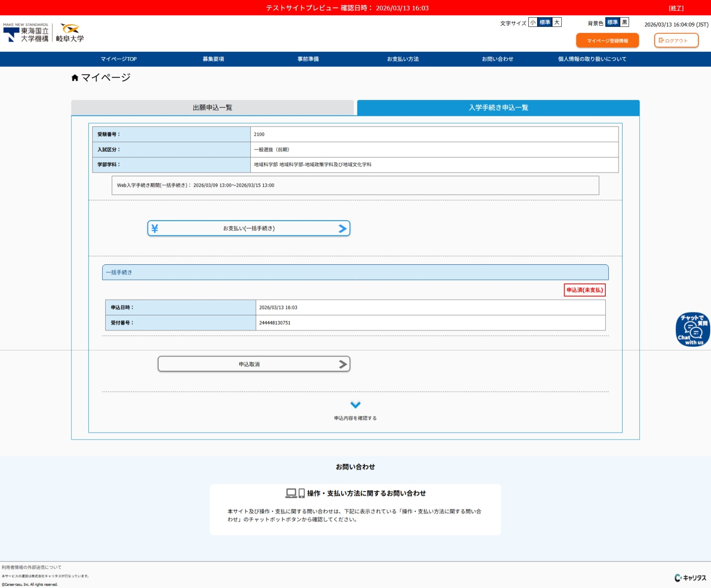Click the お問い合わせ section heading
This screenshot has width=711, height=588.
pos(355,467)
